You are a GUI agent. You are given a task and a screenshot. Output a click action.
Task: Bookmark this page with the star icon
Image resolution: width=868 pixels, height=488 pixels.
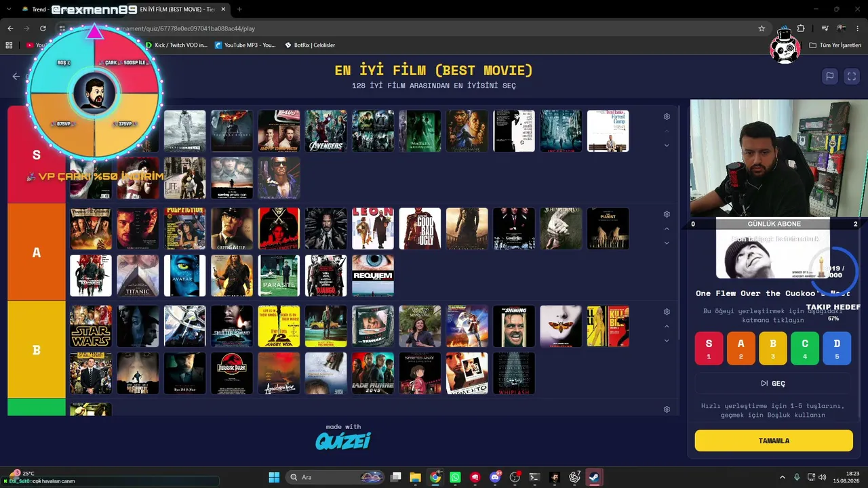click(x=762, y=28)
